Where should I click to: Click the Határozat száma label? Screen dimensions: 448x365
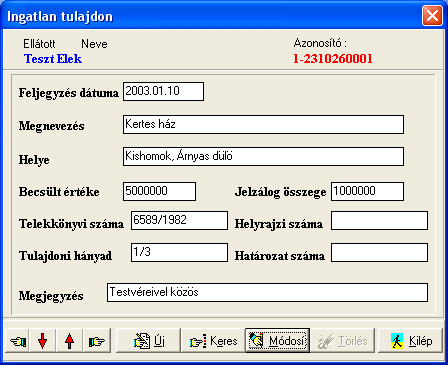pyautogui.click(x=280, y=256)
